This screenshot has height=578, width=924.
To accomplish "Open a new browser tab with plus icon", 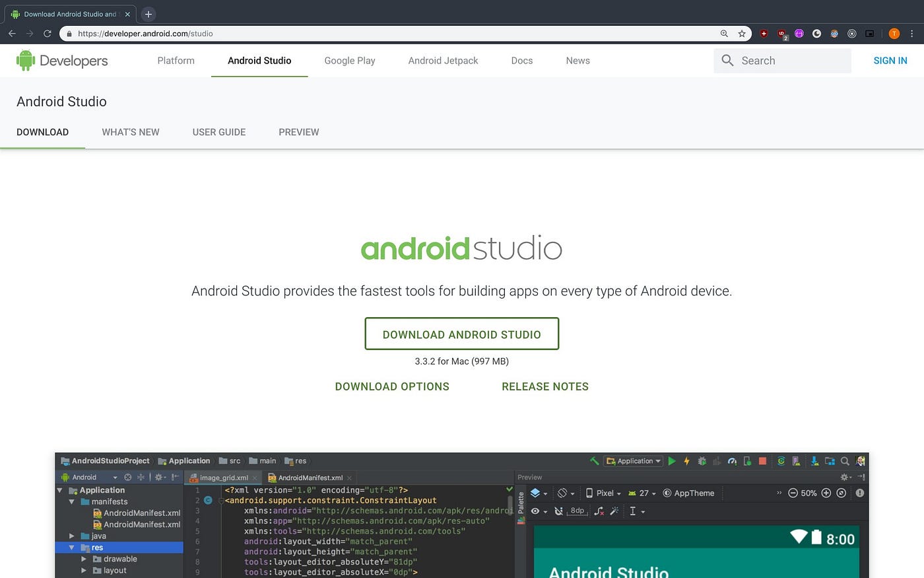I will 148,14.
